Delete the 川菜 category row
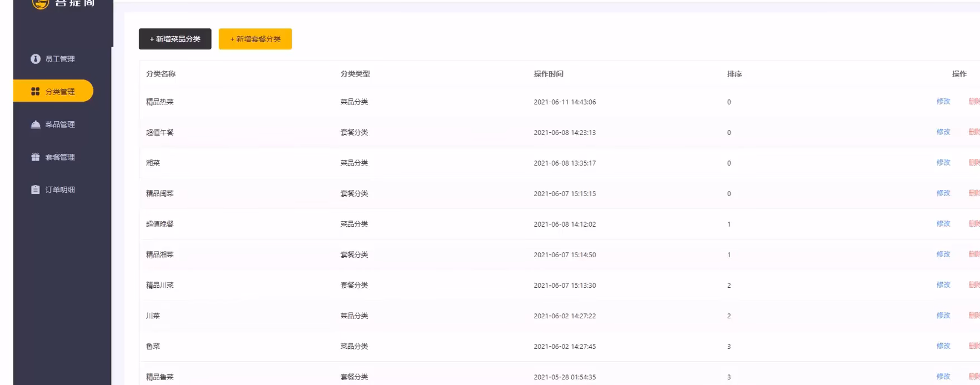Screen dimensions: 980x385 (974, 316)
